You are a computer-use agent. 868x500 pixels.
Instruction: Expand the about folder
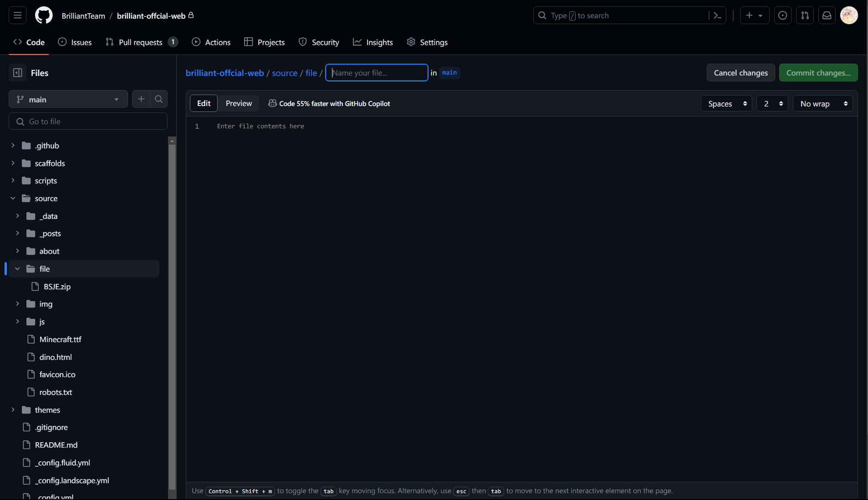17,251
